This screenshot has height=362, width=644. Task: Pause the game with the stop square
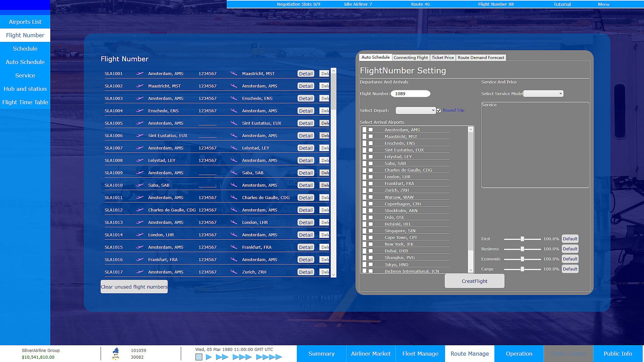point(199,357)
